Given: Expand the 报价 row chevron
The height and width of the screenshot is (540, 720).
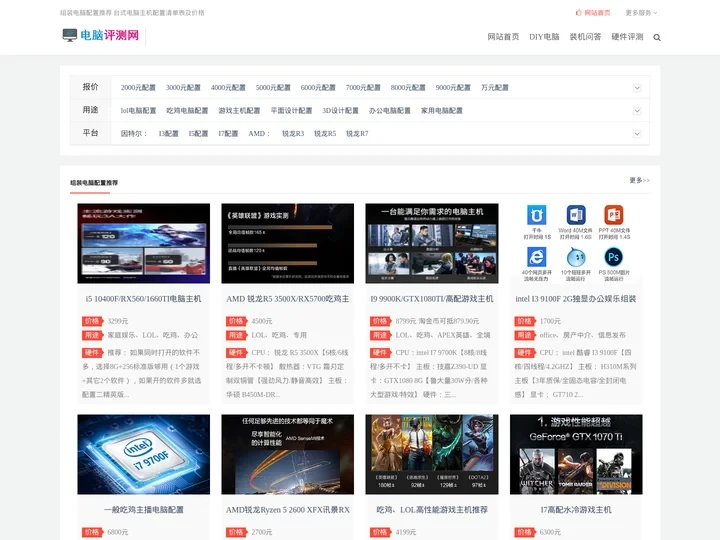Looking at the screenshot, I should [x=637, y=88].
